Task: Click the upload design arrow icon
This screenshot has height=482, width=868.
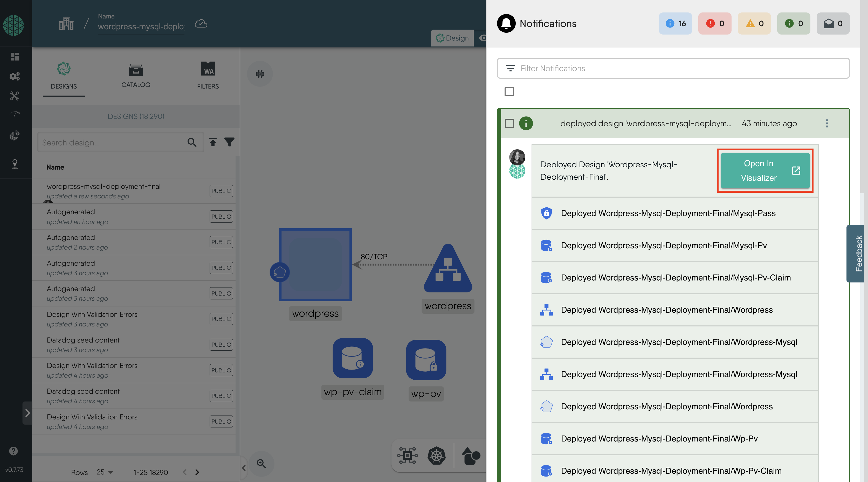Action: pyautogui.click(x=213, y=142)
